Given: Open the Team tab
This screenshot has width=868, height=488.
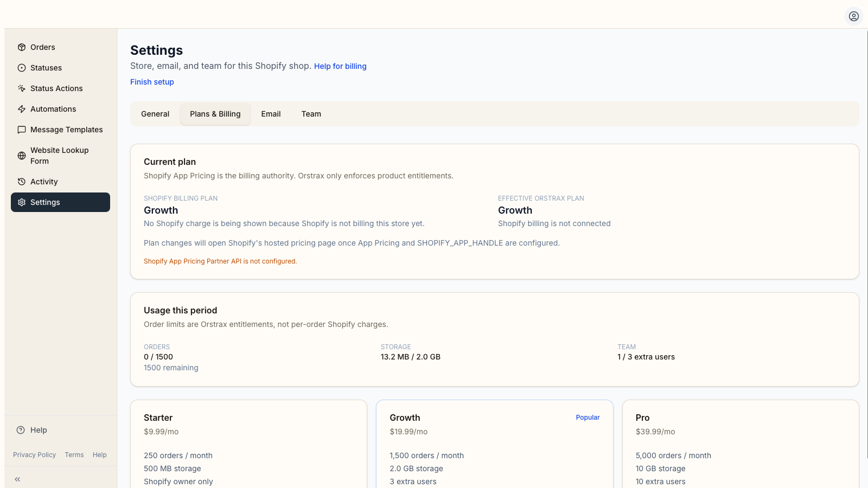Looking at the screenshot, I should click(311, 114).
